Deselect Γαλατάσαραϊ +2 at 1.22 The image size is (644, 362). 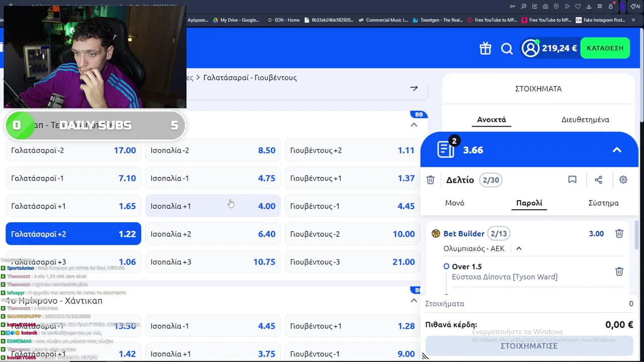(73, 234)
